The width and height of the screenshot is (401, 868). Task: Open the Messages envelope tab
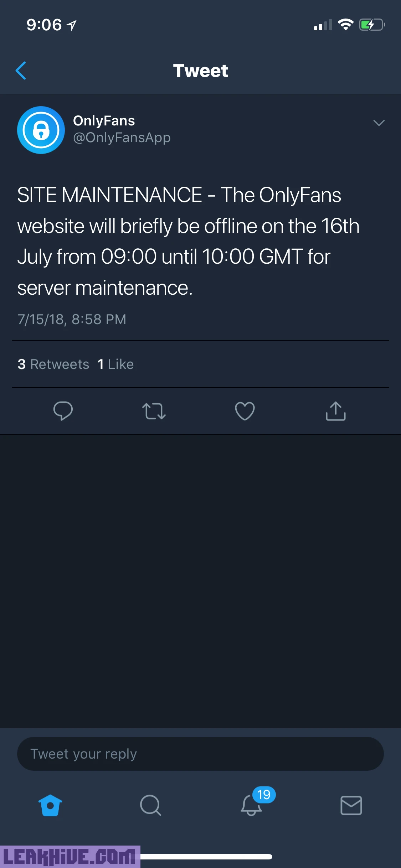tap(351, 805)
